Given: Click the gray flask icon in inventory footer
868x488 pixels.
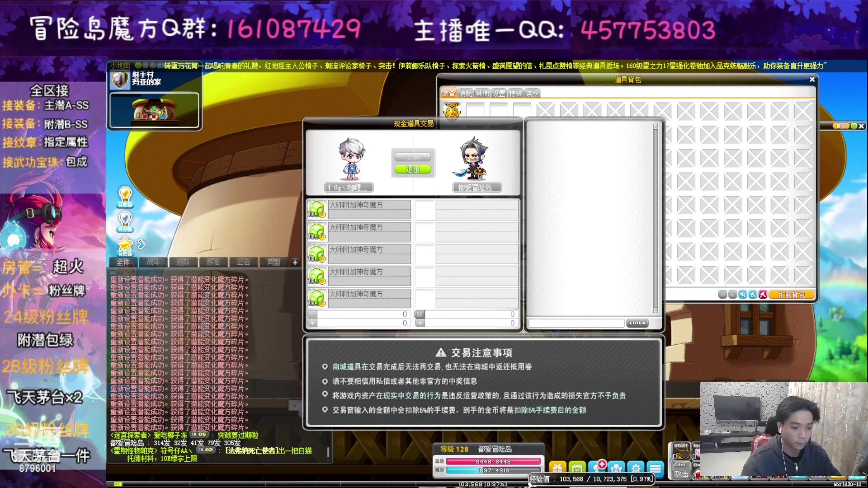Looking at the screenshot, I should pos(732,295).
